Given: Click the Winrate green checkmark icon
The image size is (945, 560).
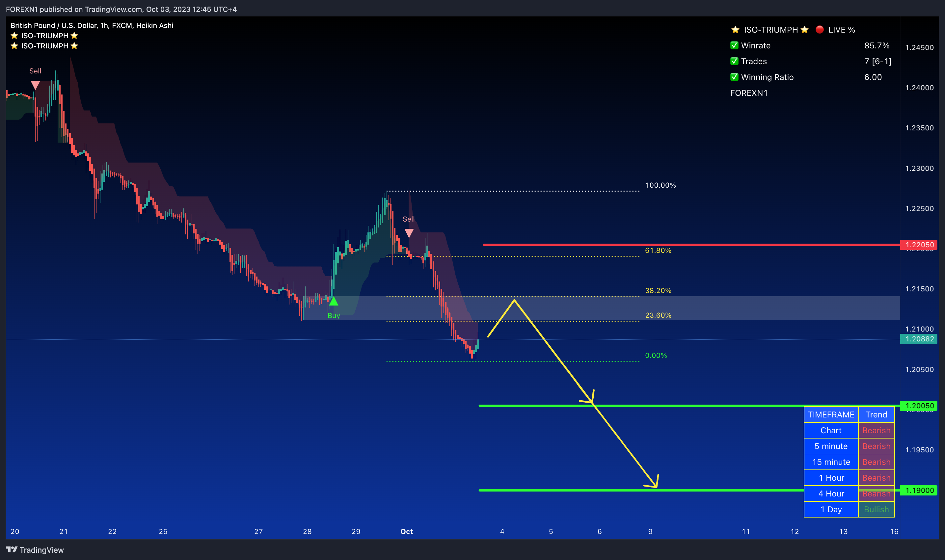Looking at the screenshot, I should pos(734,45).
